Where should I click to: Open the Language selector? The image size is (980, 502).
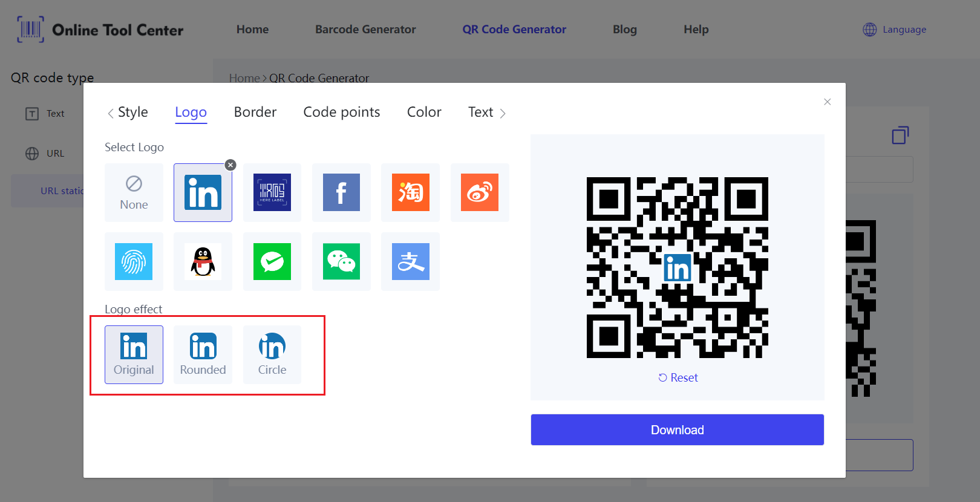895,29
